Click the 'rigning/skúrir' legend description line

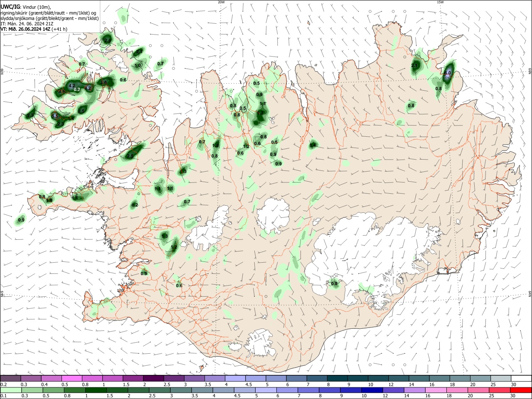pyautogui.click(x=49, y=13)
